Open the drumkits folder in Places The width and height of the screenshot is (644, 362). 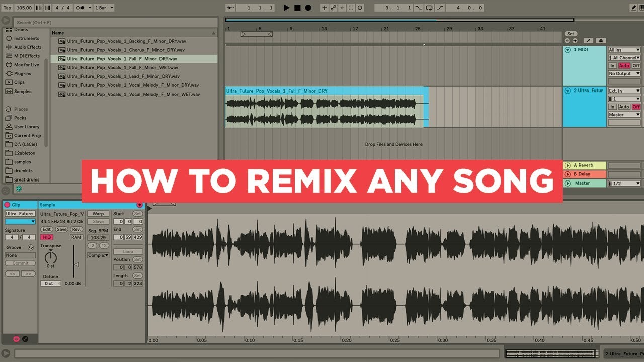[23, 171]
